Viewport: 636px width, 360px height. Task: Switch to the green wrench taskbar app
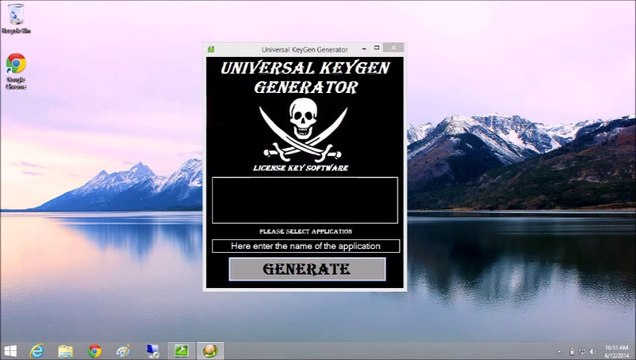pos(181,351)
